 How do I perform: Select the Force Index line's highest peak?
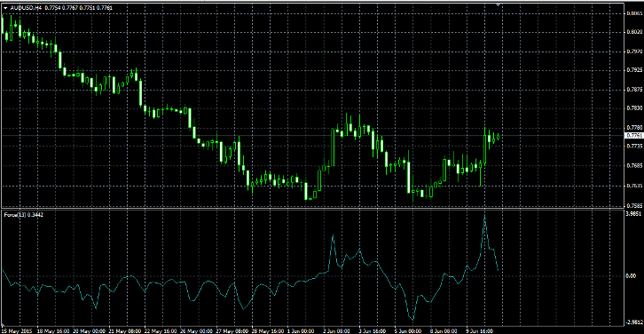[485, 216]
